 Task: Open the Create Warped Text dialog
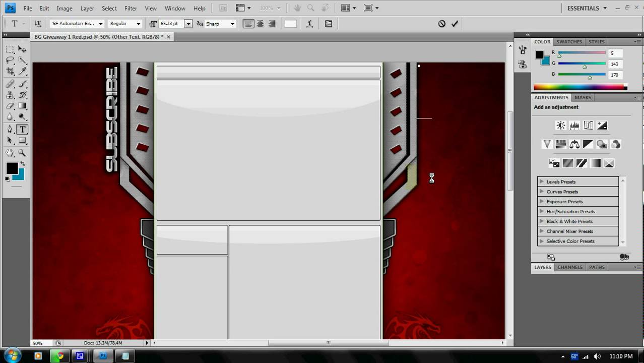click(309, 24)
